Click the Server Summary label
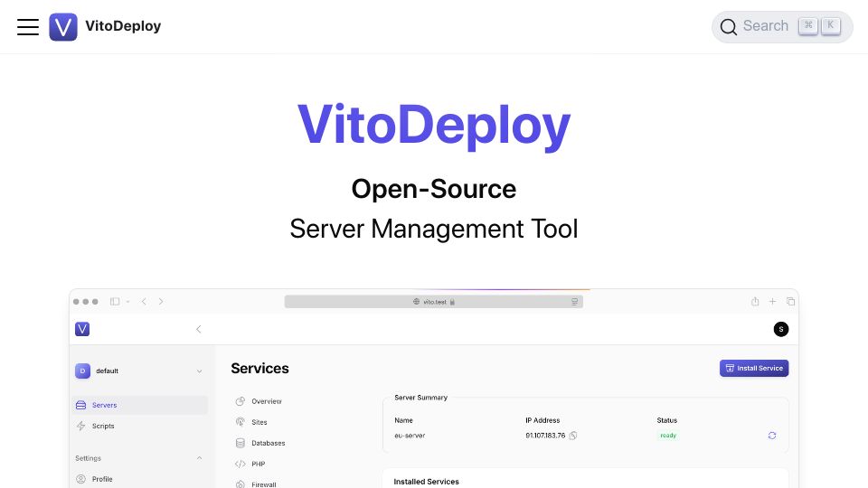 pyautogui.click(x=420, y=398)
